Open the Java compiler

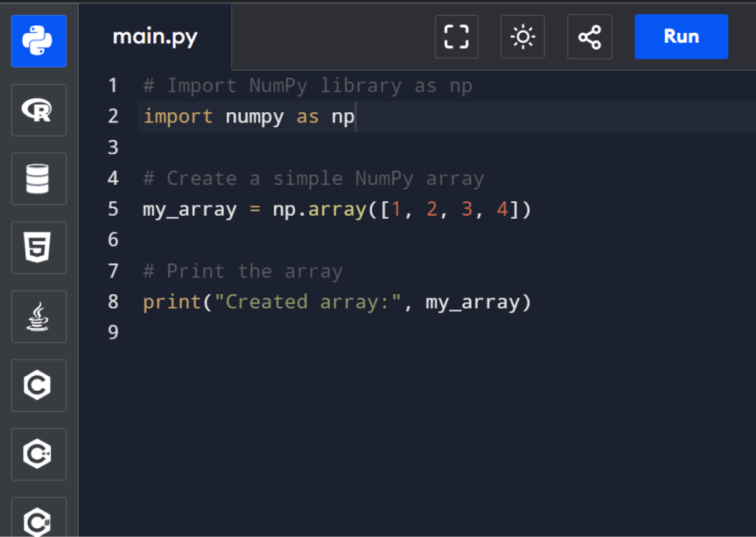point(38,316)
